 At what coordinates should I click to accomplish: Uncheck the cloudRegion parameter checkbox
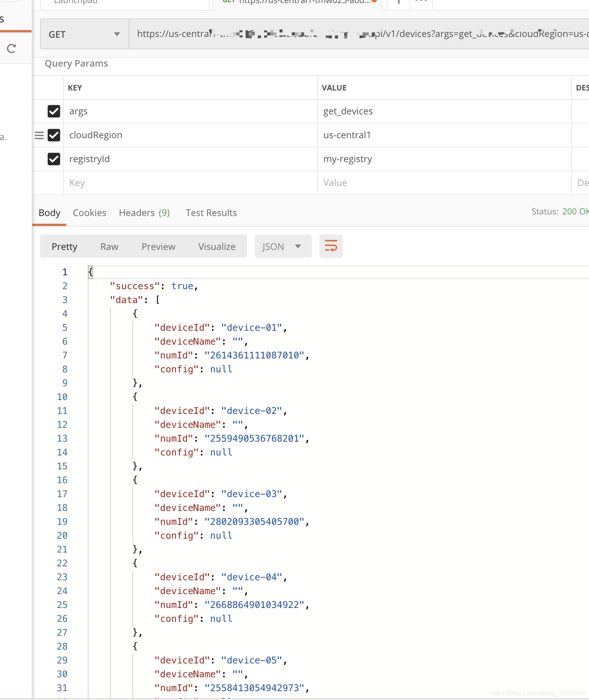[54, 135]
